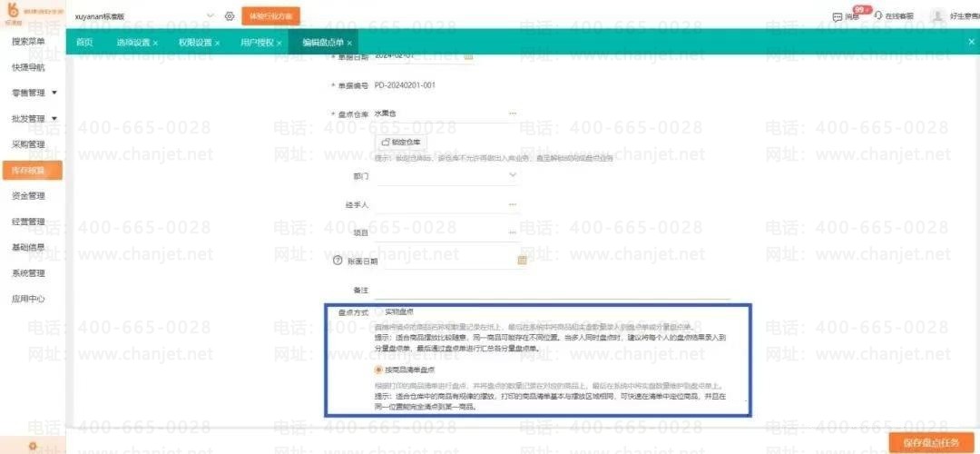Click the orange 体验行业方案 button
980x454 pixels.
click(270, 16)
